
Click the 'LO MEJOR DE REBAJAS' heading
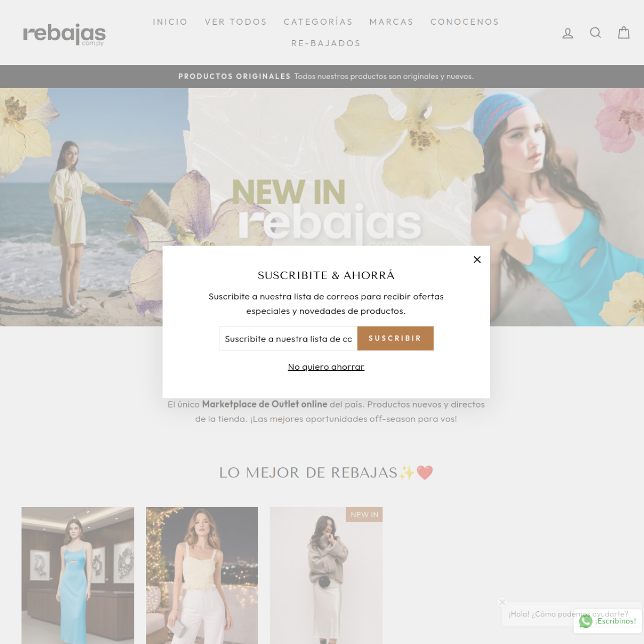(326, 473)
